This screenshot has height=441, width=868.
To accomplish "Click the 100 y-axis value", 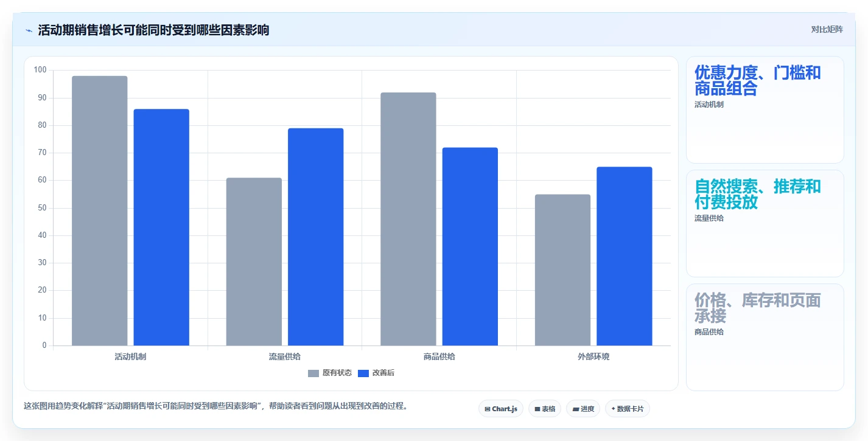I will [x=40, y=70].
